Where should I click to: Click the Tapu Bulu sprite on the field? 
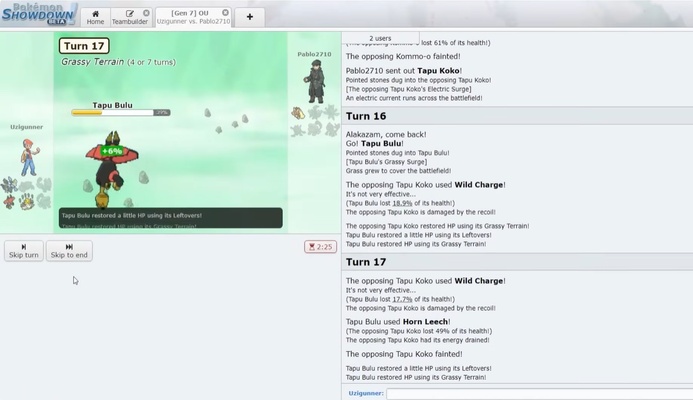click(111, 169)
